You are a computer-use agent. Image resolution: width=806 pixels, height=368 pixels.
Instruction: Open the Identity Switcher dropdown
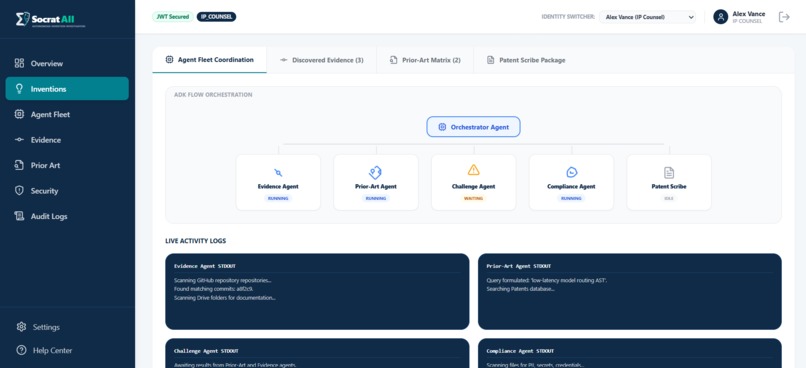coord(647,17)
